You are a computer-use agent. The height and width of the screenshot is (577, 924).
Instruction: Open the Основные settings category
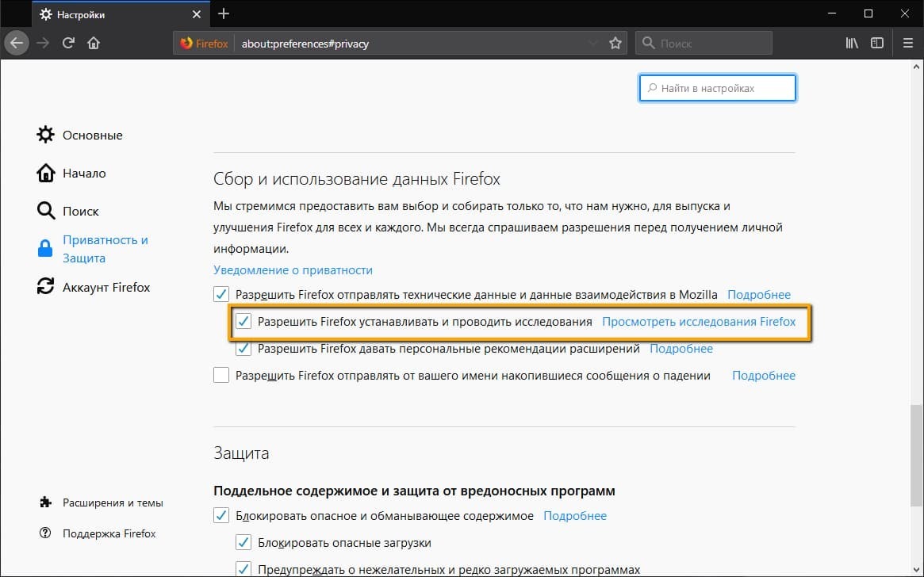click(93, 135)
